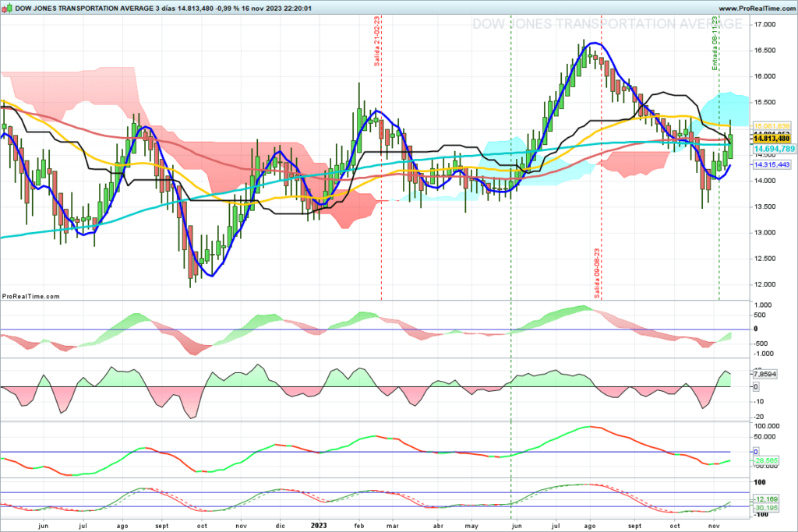Click the 'feb' month label on time axis

[359, 526]
